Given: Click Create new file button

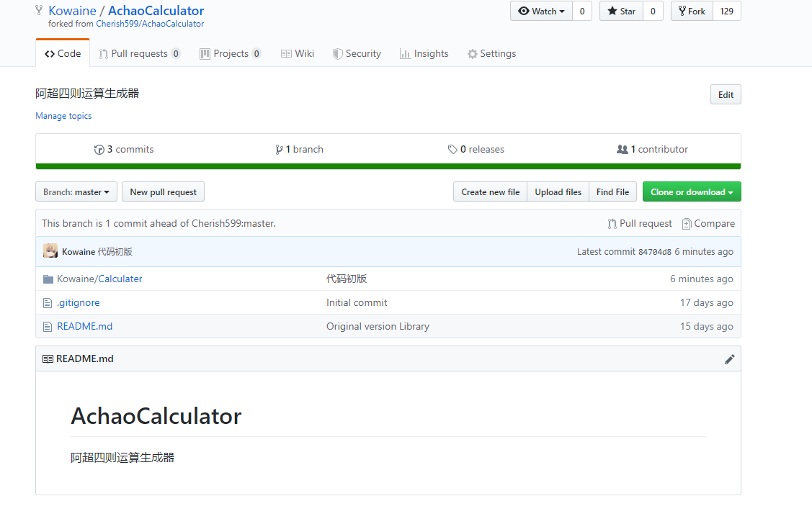Looking at the screenshot, I should tap(491, 192).
